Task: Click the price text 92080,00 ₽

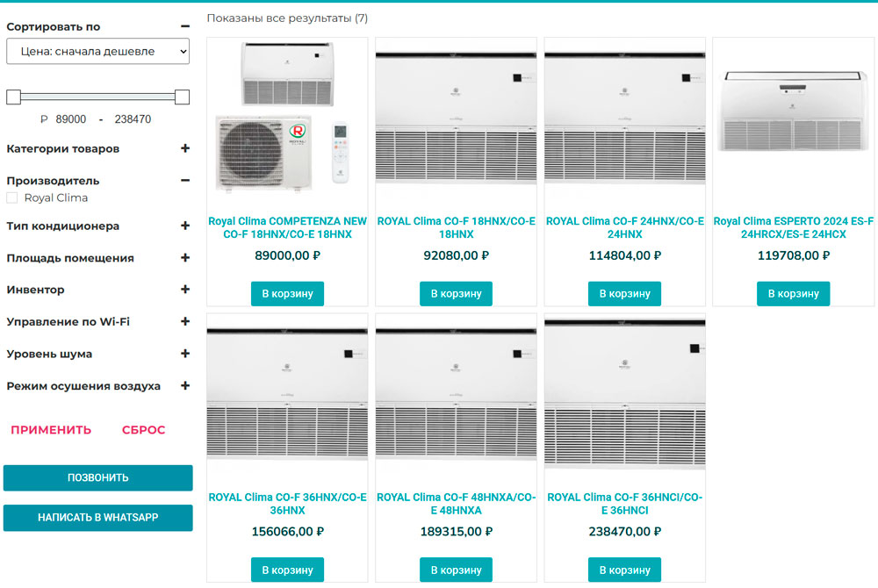Action: pyautogui.click(x=456, y=255)
